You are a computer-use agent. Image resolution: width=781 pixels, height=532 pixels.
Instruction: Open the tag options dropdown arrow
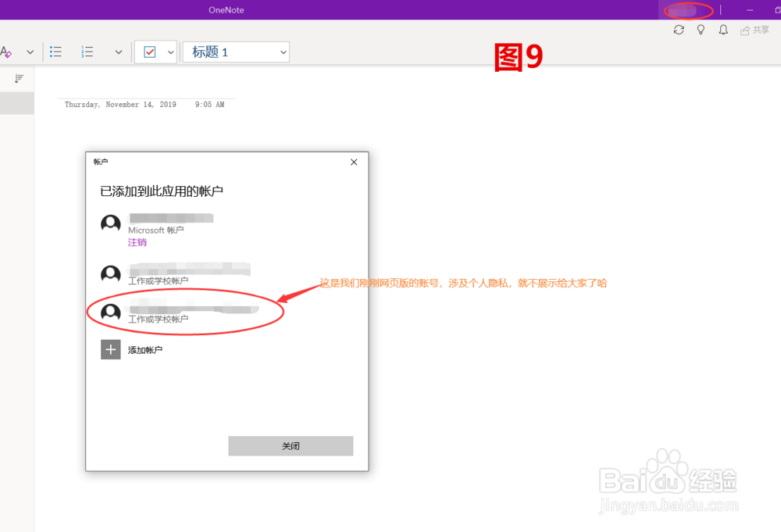pos(170,51)
